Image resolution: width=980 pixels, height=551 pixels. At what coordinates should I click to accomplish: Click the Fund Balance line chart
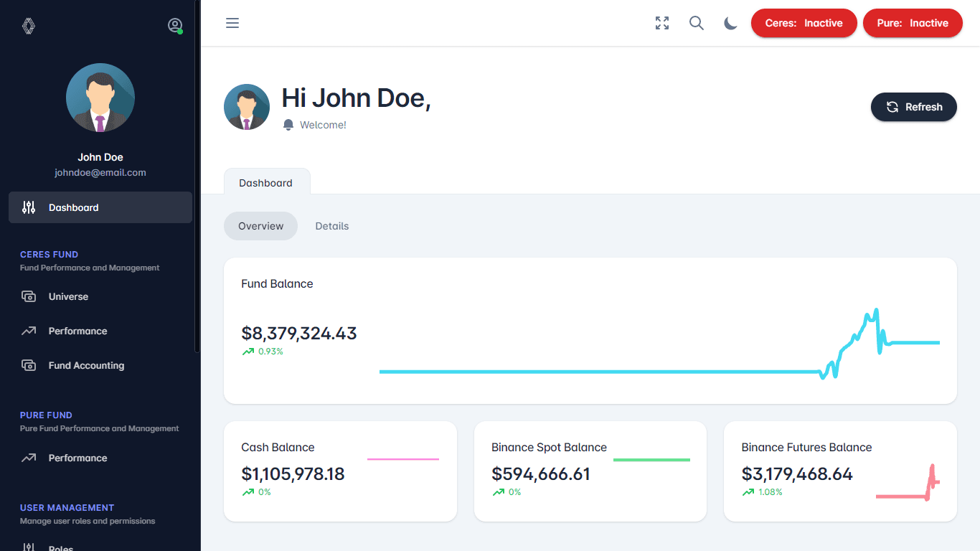(x=659, y=344)
